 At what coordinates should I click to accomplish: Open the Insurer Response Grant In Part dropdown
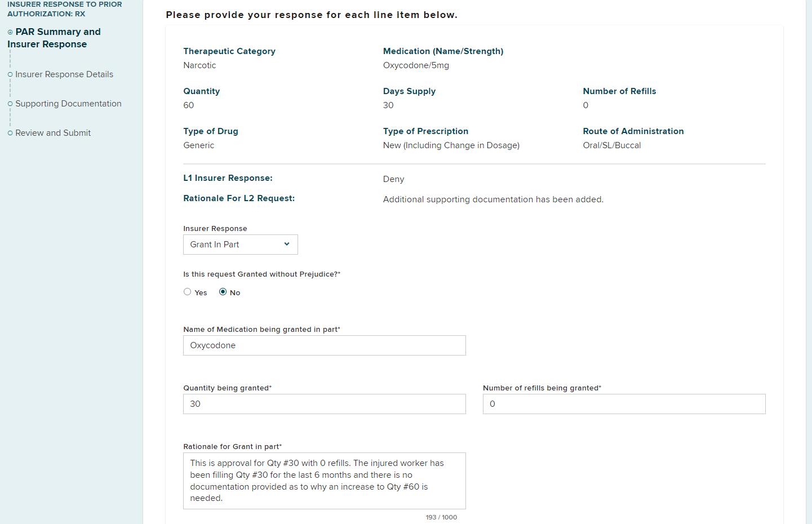click(241, 245)
